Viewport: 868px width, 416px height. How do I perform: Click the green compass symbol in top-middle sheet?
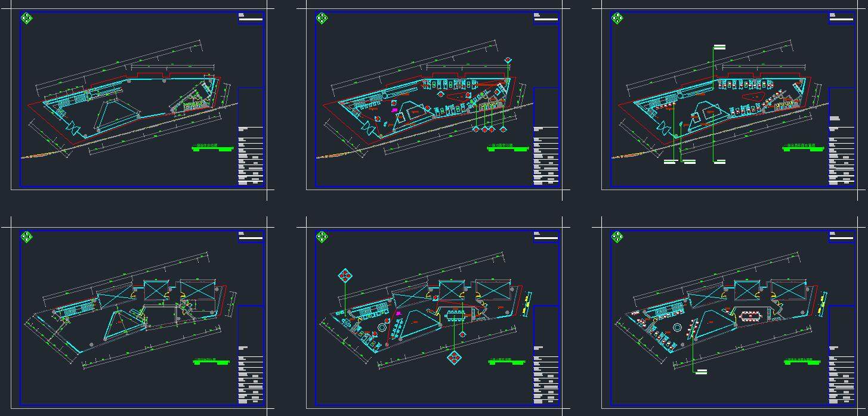pyautogui.click(x=322, y=18)
